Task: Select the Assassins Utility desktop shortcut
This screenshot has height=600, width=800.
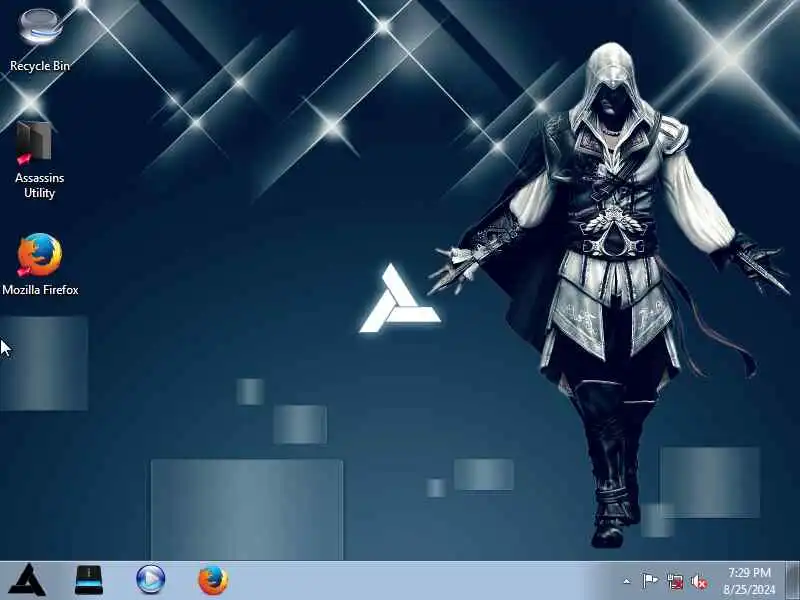Action: click(39, 160)
